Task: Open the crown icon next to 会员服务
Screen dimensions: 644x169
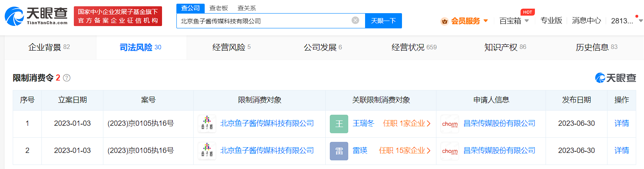Action: [444, 21]
